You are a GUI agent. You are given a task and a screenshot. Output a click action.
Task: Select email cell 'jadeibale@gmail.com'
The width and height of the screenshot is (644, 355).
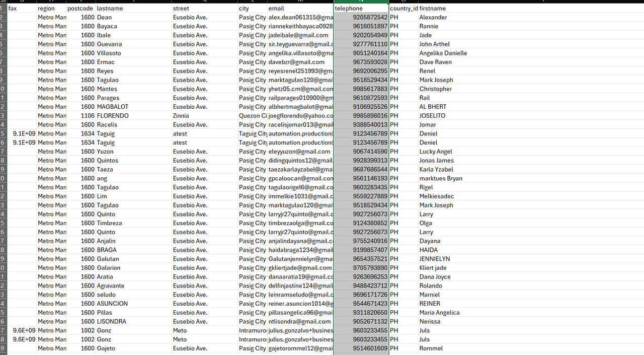coord(300,35)
